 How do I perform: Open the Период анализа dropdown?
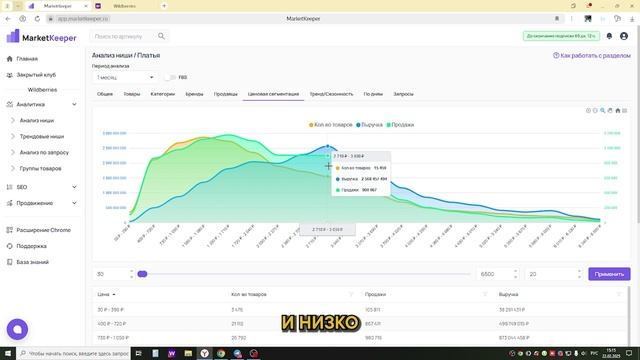coord(124,77)
